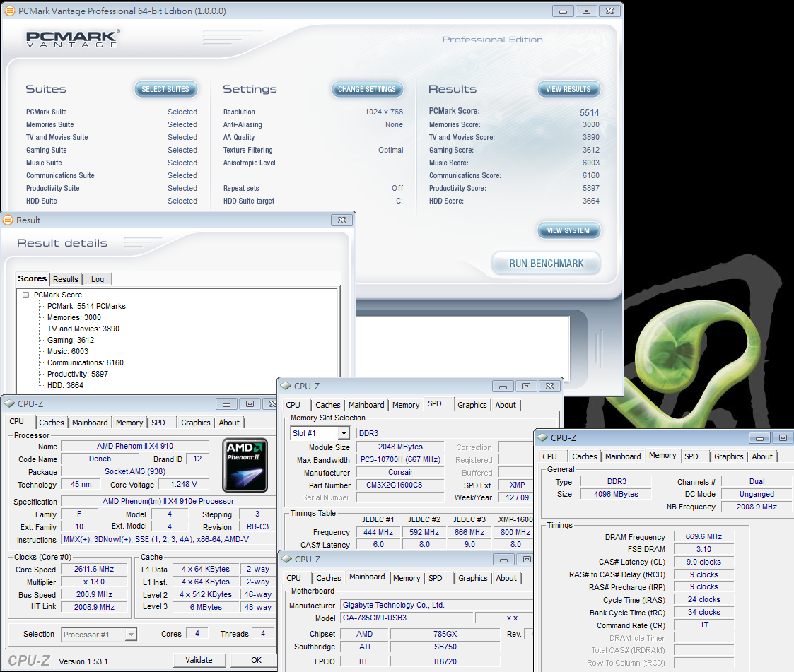Image resolution: width=794 pixels, height=672 pixels.
Task: Collapse the PCMark Score tree node
Action: tap(26, 295)
